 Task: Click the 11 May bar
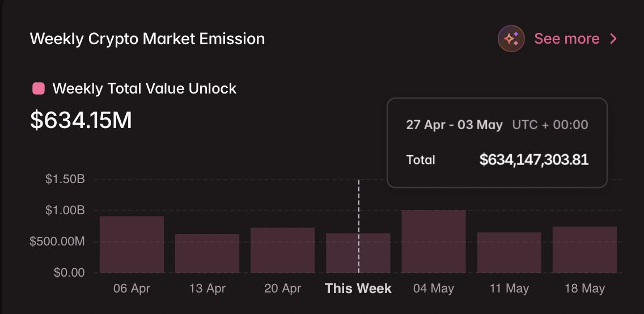coord(509,252)
